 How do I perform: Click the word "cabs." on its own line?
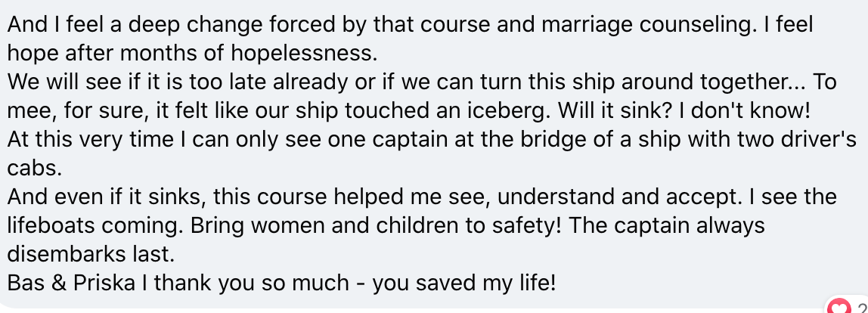click(x=34, y=168)
